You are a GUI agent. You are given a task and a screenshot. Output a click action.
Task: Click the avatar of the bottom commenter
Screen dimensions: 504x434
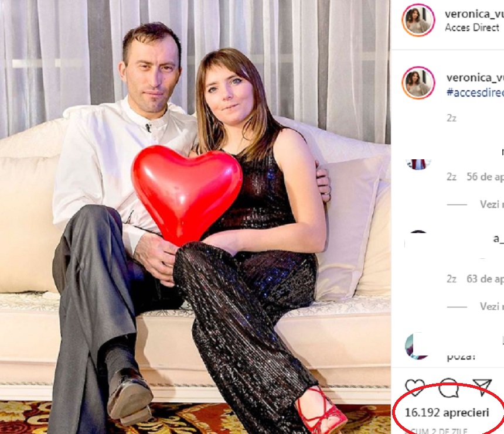(x=418, y=346)
